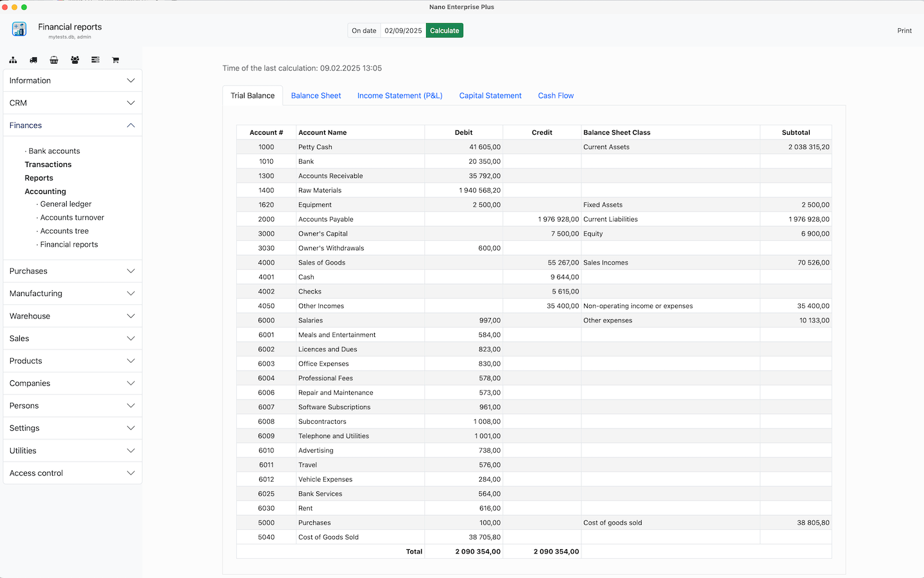Click the people group toolbar icon
The height and width of the screenshot is (578, 924).
tap(74, 60)
